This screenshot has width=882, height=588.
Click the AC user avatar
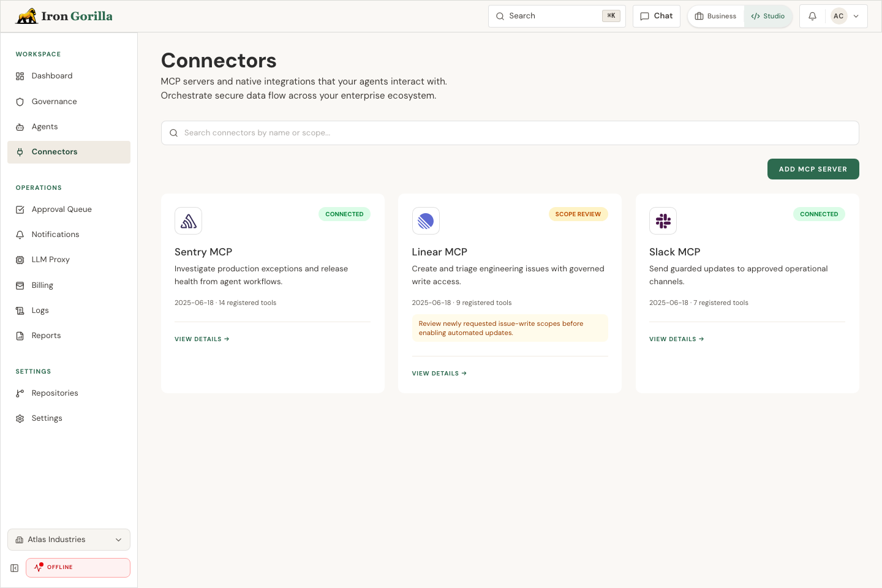tap(839, 17)
